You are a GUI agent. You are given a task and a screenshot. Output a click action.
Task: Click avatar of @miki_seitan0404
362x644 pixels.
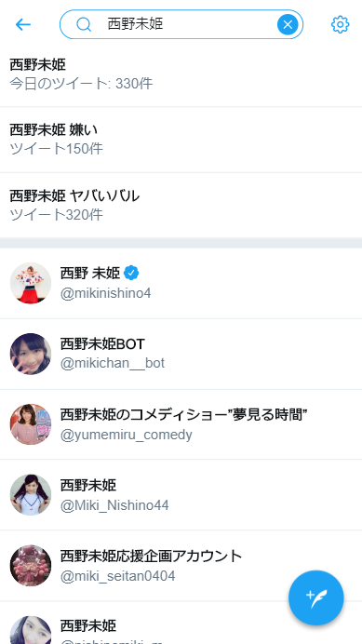pyautogui.click(x=31, y=566)
